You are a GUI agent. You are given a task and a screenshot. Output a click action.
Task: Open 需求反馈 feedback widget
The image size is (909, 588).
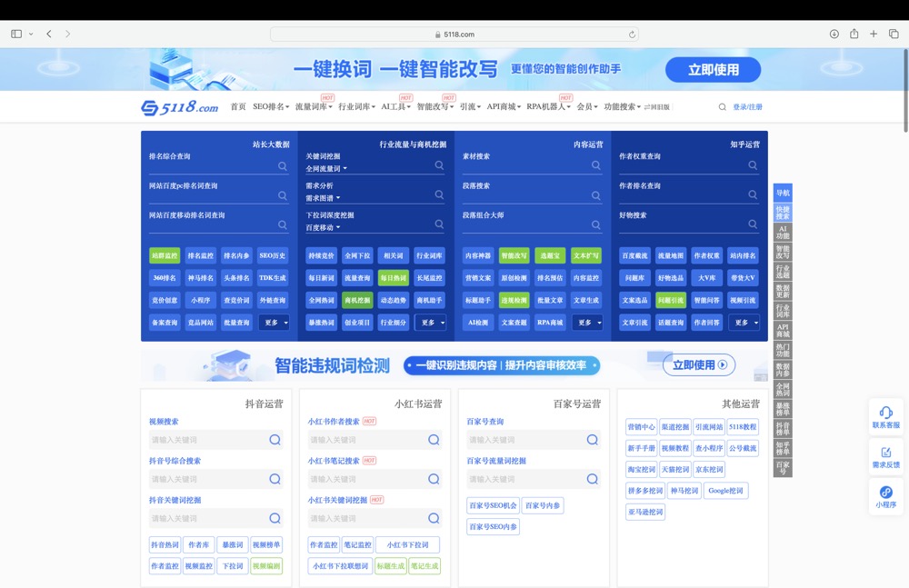885,457
